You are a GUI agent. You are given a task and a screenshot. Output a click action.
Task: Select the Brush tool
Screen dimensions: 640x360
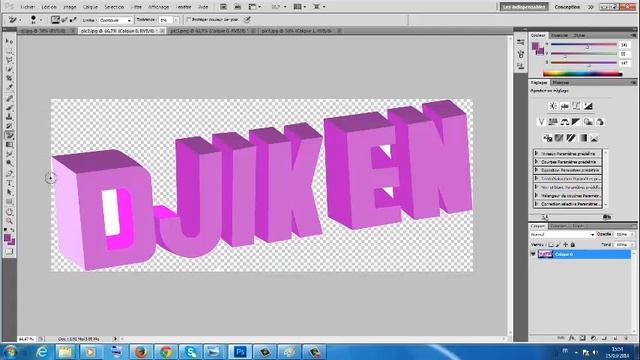tap(9, 108)
